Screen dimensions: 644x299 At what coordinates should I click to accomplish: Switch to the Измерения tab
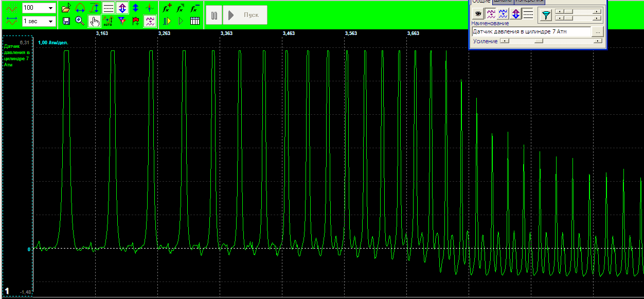529,2
